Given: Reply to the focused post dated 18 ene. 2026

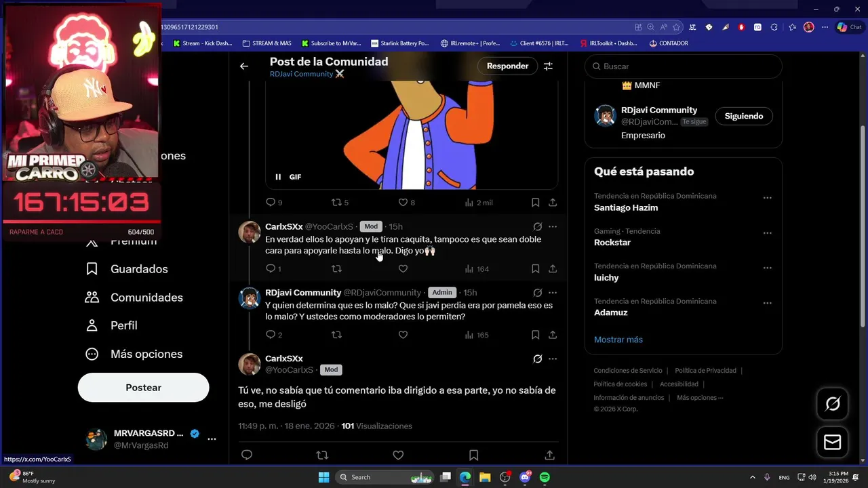Looking at the screenshot, I should [x=247, y=455].
